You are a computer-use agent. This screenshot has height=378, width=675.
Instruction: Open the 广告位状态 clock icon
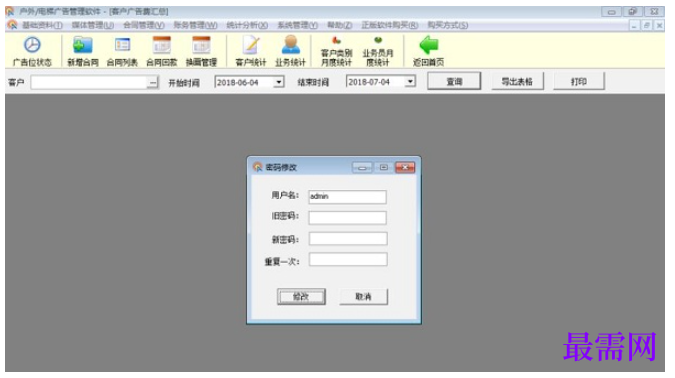[x=32, y=45]
